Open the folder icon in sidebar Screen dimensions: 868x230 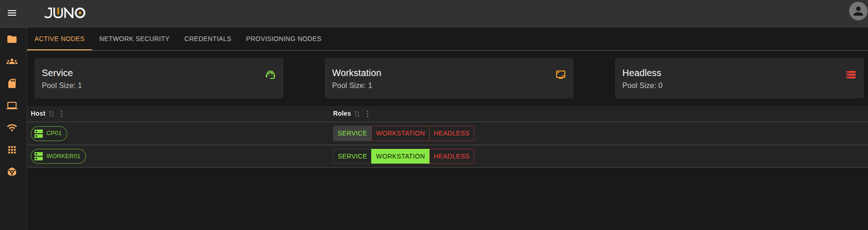[x=12, y=39]
